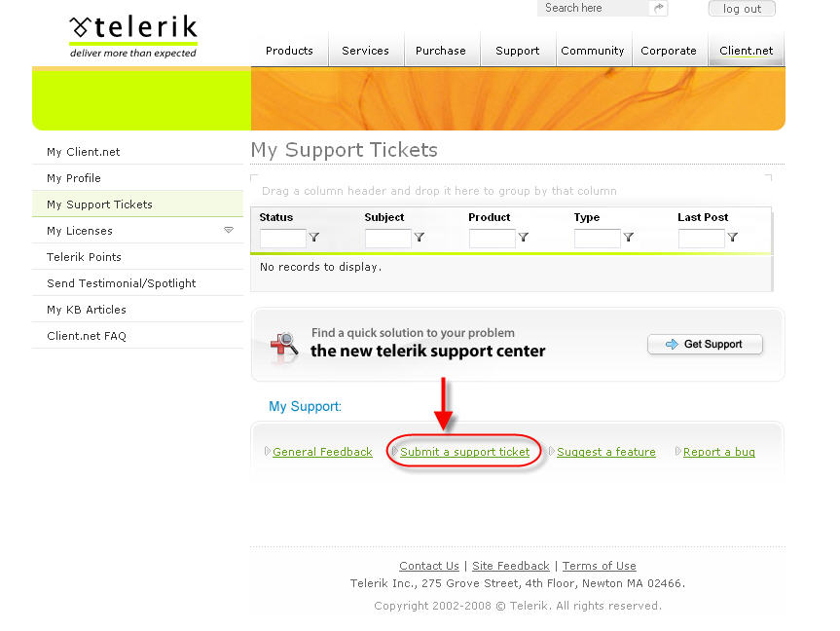The image size is (840, 631).
Task: Click the support center magnifier icon
Action: (284, 344)
